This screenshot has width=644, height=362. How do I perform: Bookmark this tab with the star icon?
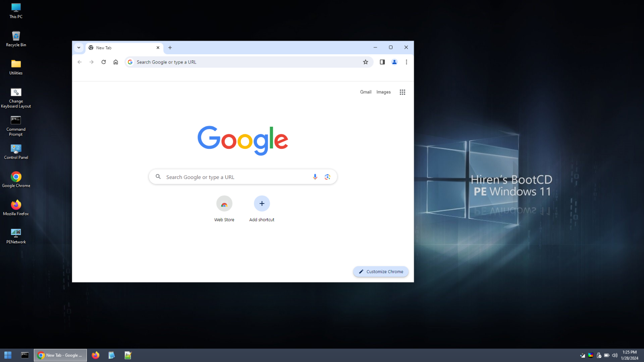click(x=365, y=62)
